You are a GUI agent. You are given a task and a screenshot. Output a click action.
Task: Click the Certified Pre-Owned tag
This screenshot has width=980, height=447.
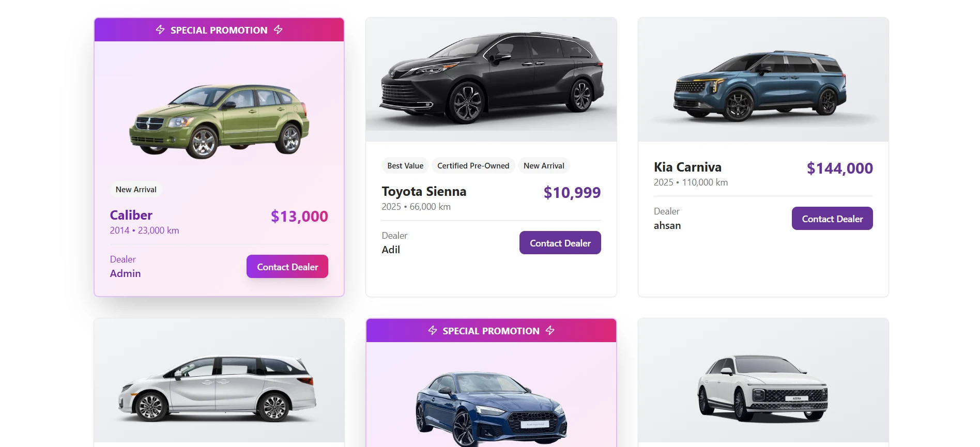(473, 166)
